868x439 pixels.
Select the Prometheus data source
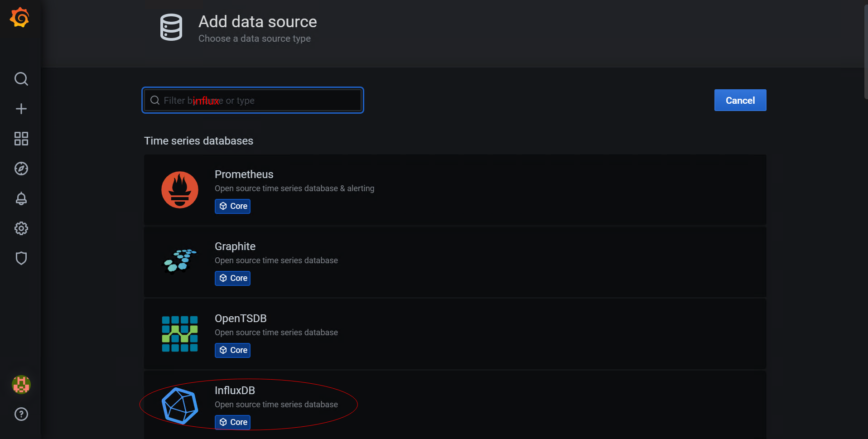point(244,174)
